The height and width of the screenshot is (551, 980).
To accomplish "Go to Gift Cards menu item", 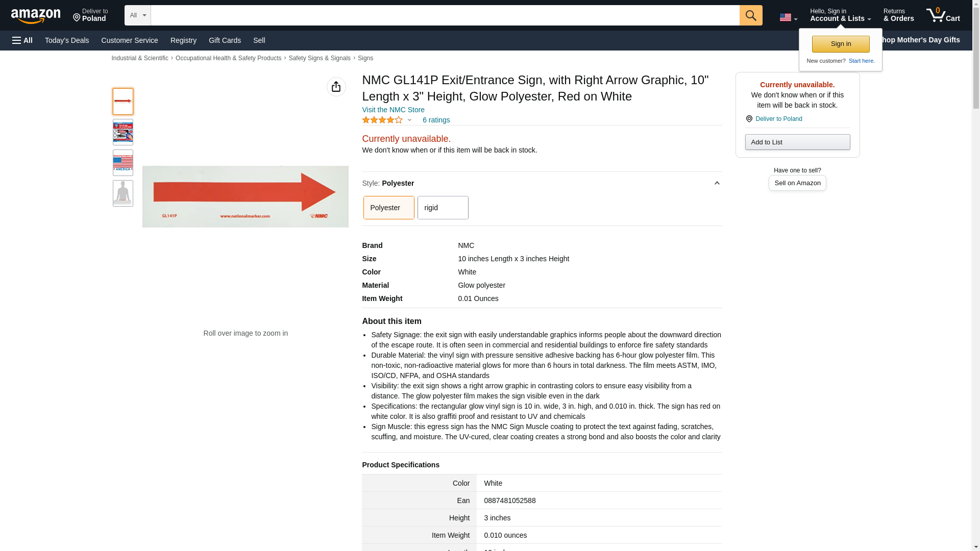I will (x=225, y=40).
